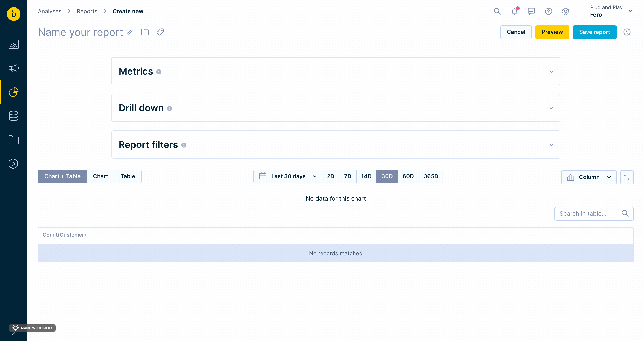Open the Dashboards sidebar icon
The image size is (644, 341).
(x=13, y=45)
